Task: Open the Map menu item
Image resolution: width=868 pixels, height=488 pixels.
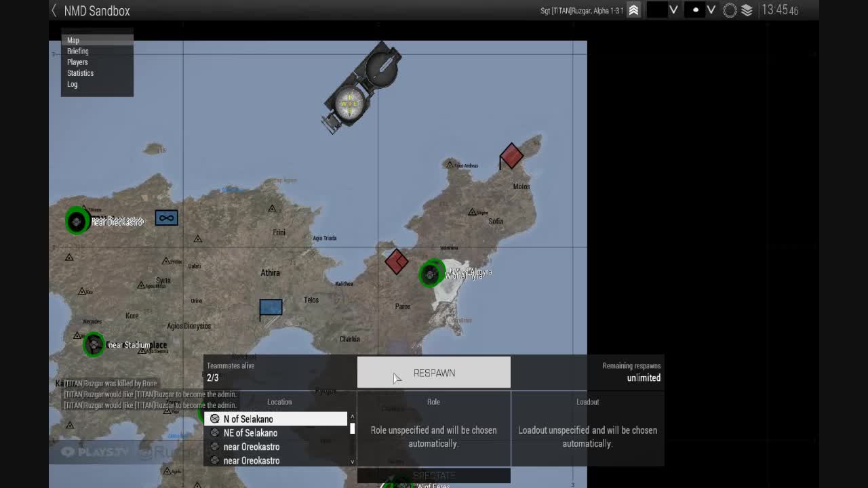Action: (x=97, y=40)
